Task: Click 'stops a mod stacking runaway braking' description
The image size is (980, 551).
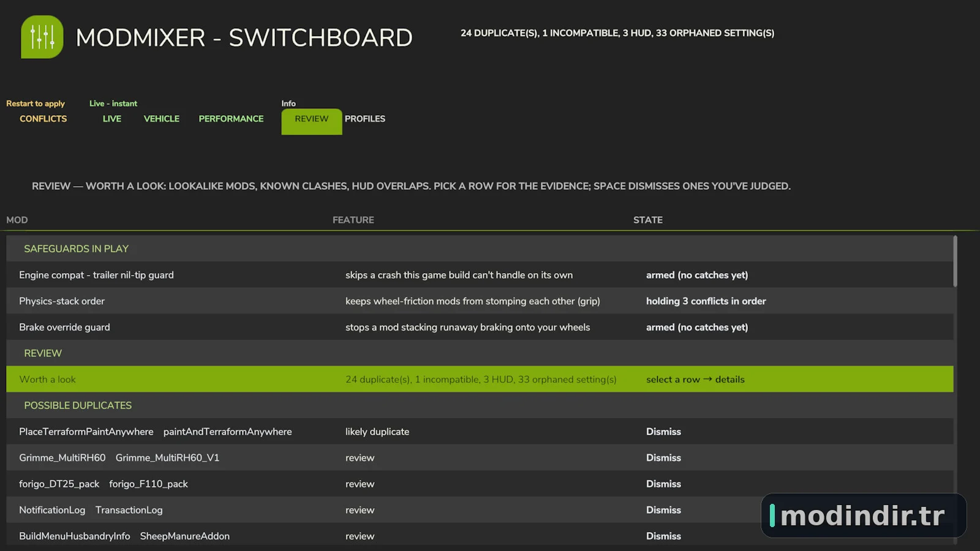Action: tap(467, 328)
